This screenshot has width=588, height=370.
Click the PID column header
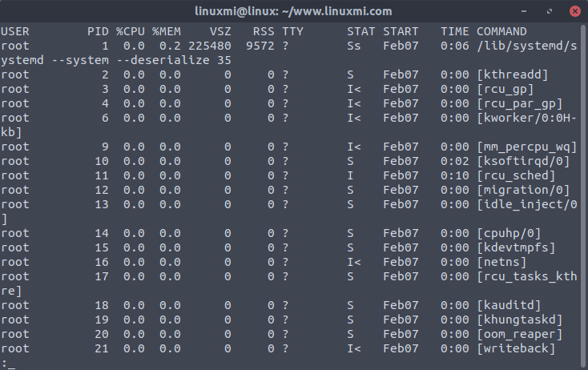tap(98, 31)
